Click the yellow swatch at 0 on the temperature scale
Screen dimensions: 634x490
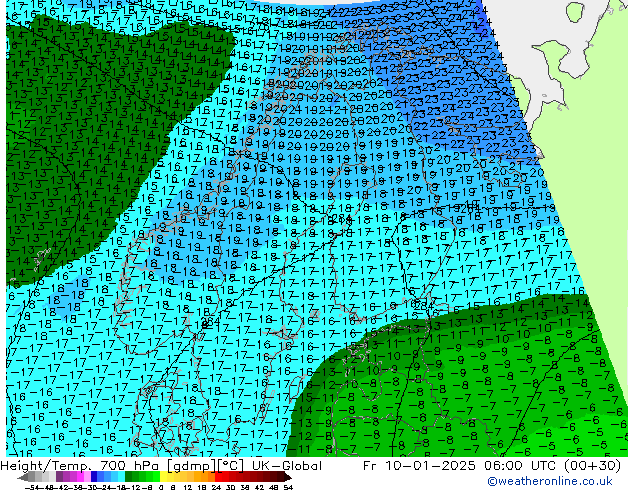click(163, 477)
